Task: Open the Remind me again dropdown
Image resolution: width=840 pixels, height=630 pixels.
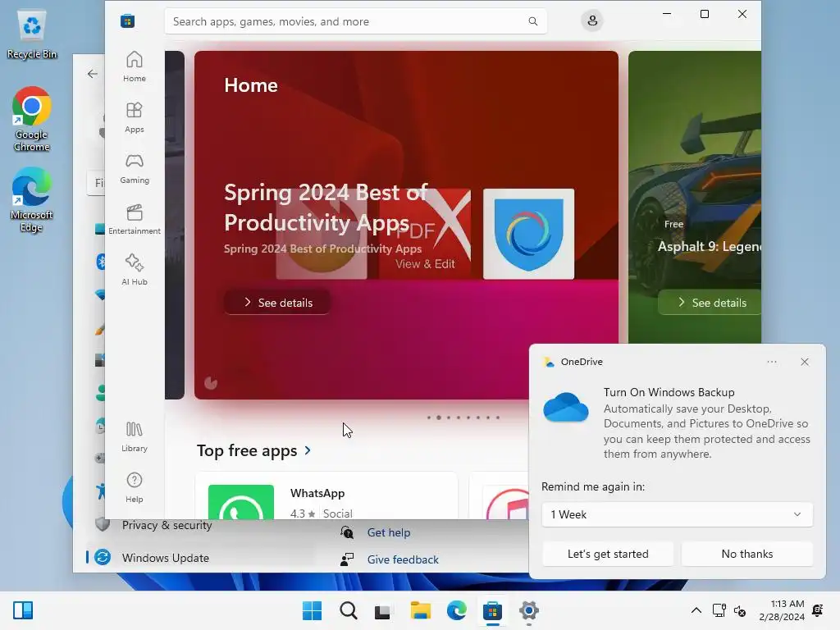Action: 677,514
